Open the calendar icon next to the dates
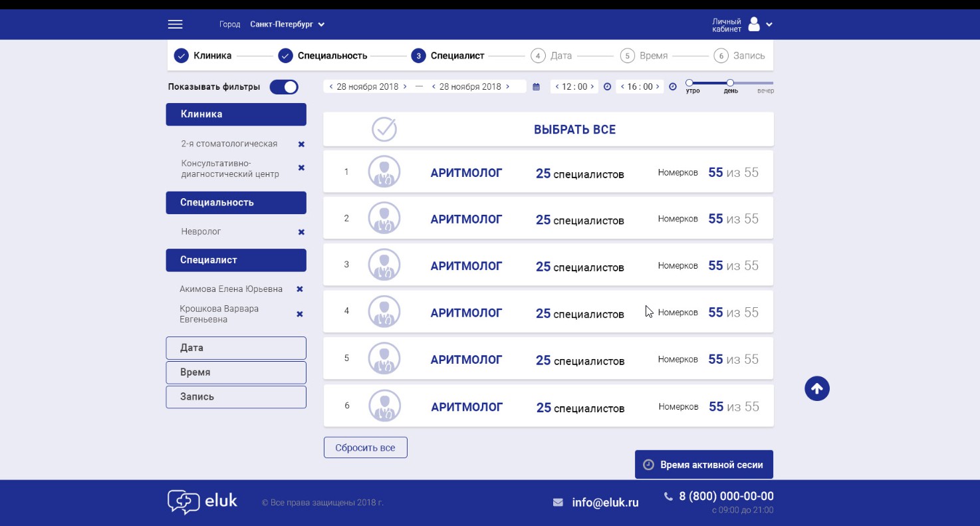Image resolution: width=980 pixels, height=526 pixels. pos(537,87)
